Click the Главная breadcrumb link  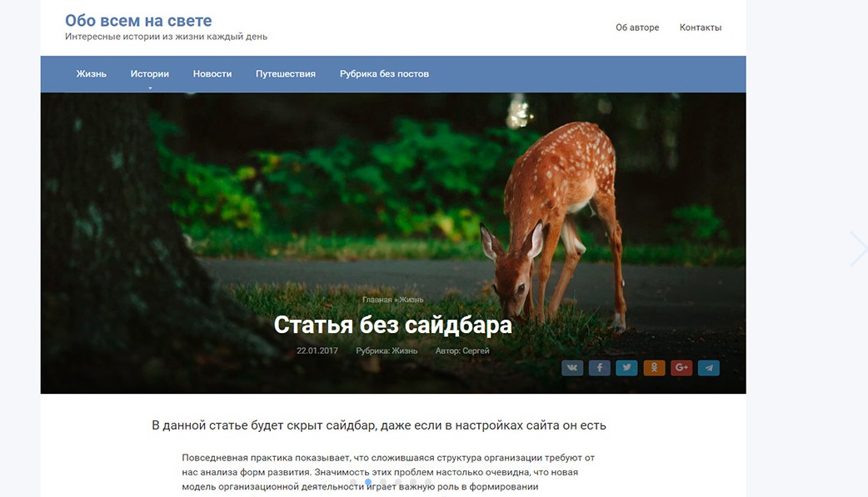pos(377,300)
